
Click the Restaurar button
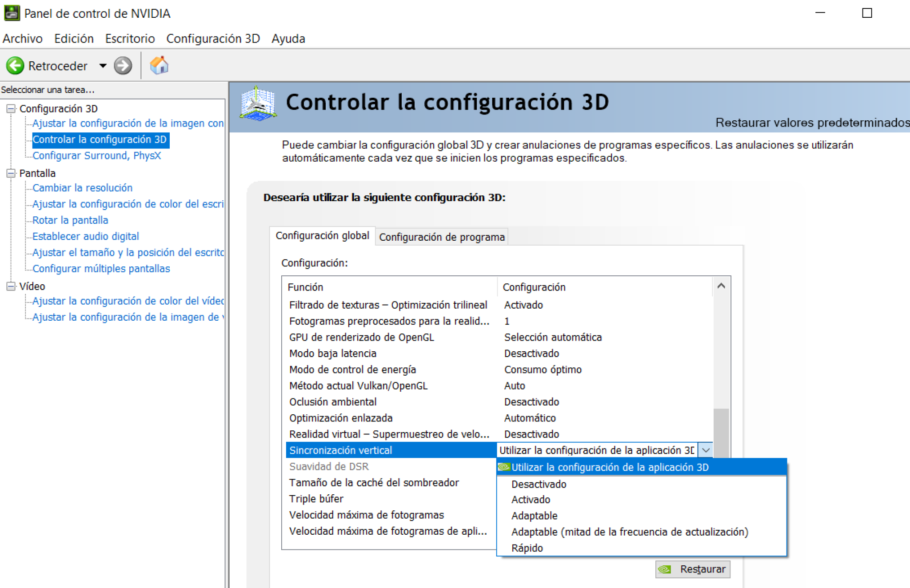click(693, 569)
